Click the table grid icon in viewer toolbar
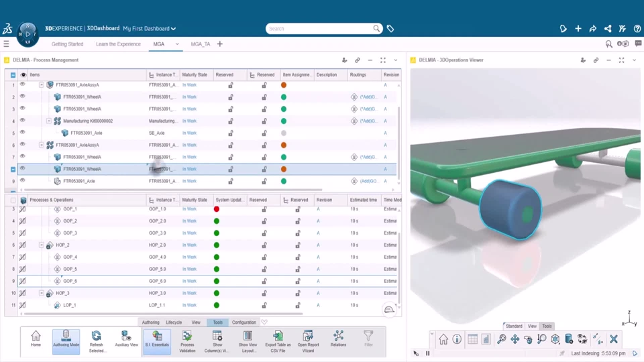Viewport: 644px width, 362px height. (x=472, y=339)
